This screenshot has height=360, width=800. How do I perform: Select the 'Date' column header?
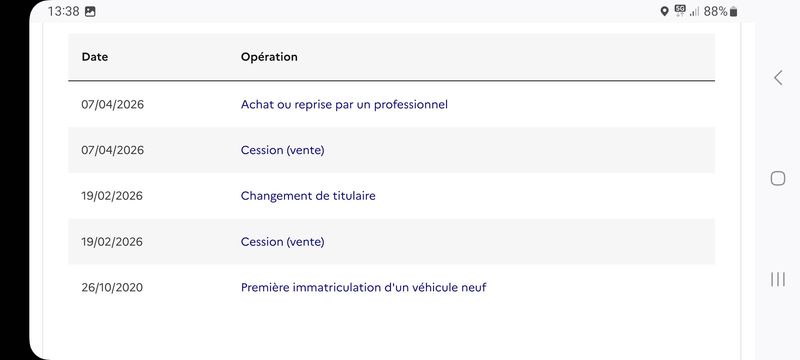click(95, 57)
